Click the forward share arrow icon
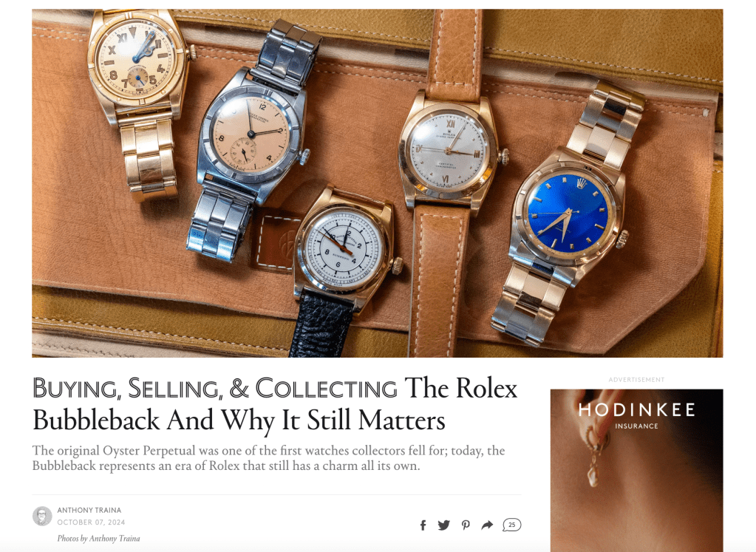The height and width of the screenshot is (552, 756). [x=487, y=525]
